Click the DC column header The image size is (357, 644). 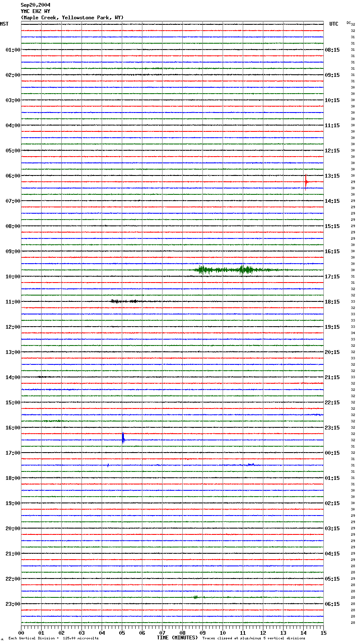tap(349, 23)
